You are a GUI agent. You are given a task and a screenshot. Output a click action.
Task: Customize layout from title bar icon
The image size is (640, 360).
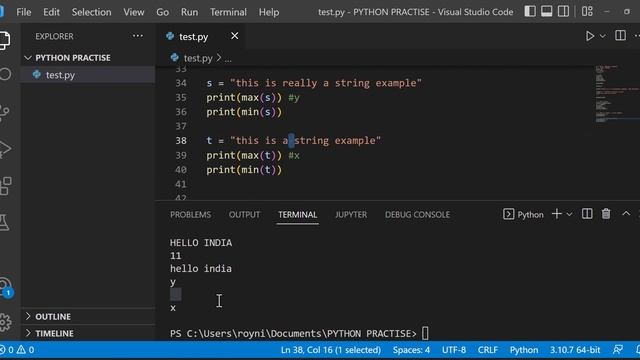587,11
